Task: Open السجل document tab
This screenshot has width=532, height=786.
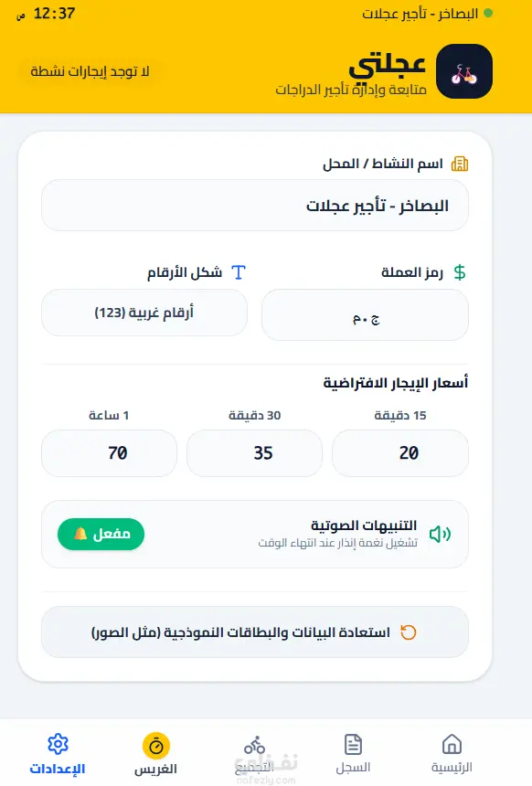Action: 353,754
